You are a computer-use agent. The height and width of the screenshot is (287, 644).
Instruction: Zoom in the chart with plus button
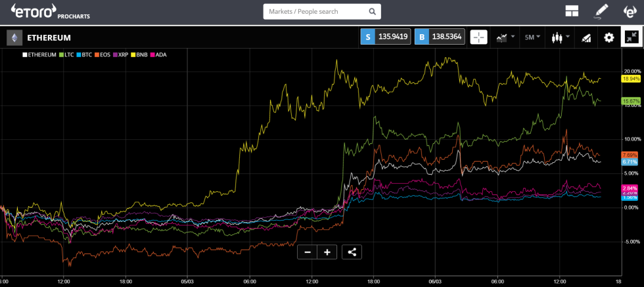tap(327, 252)
